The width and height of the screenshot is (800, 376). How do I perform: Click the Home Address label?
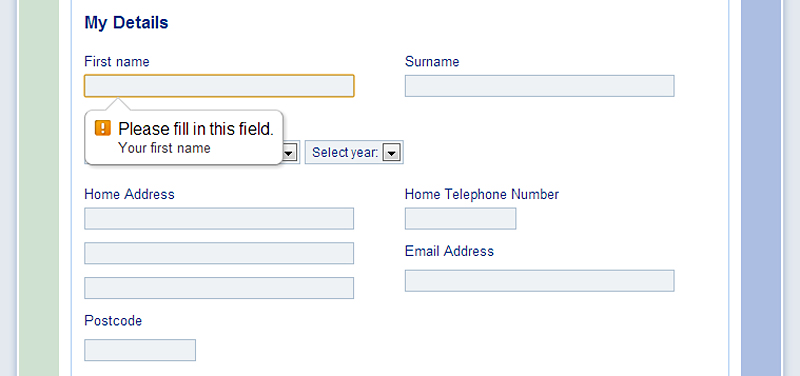tap(129, 194)
